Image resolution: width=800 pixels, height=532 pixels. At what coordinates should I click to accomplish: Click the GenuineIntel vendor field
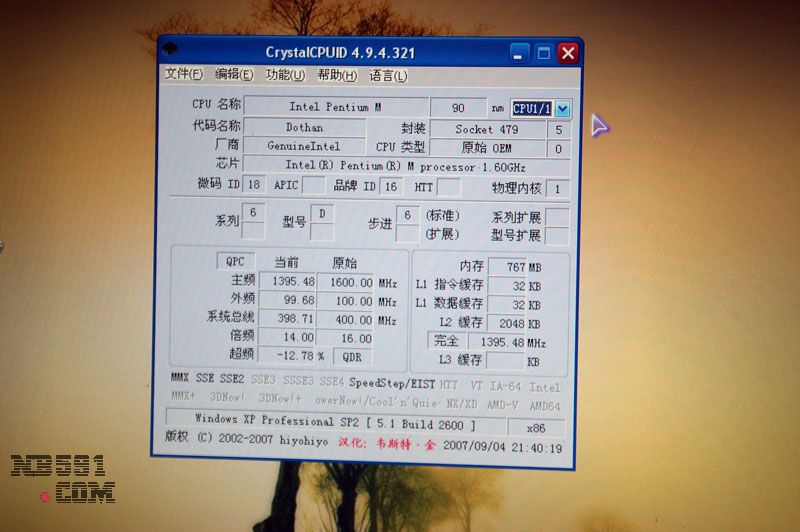[x=304, y=146]
